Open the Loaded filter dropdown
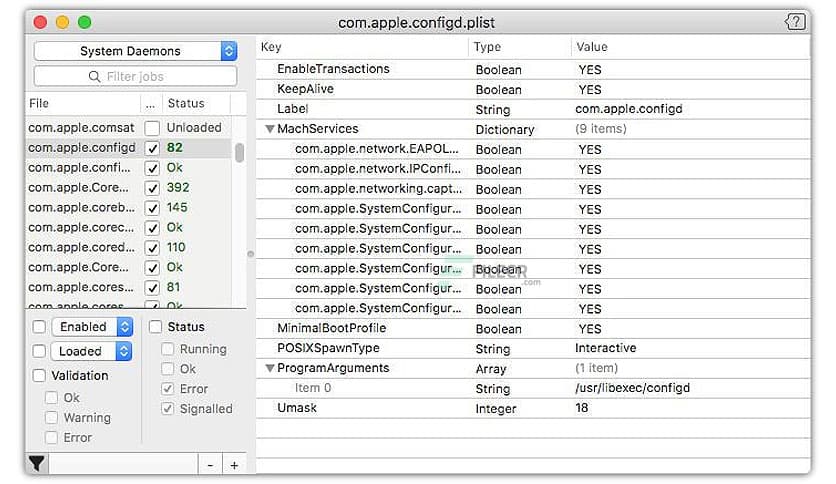Viewport: 836px width, 484px height. click(92, 351)
